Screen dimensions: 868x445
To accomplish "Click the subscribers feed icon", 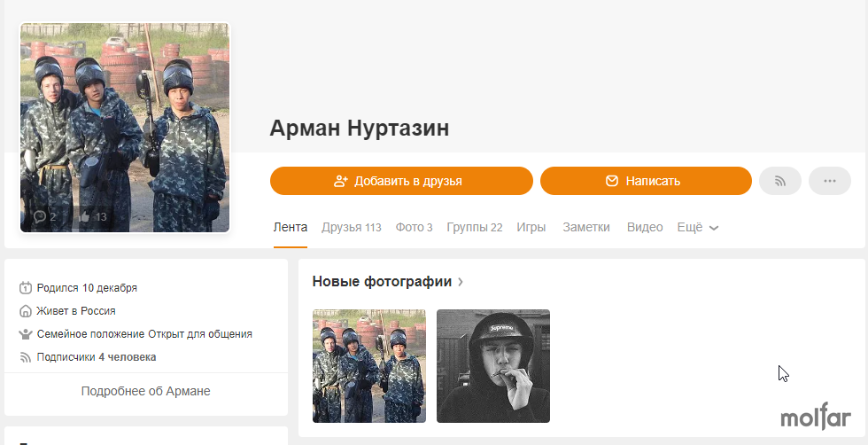I will point(26,357).
